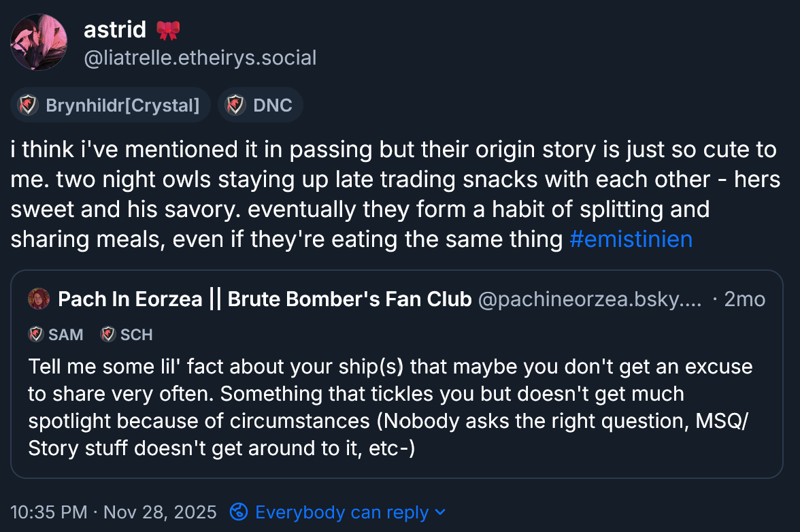
Task: Select the DNC job badge
Action: [x=272, y=105]
